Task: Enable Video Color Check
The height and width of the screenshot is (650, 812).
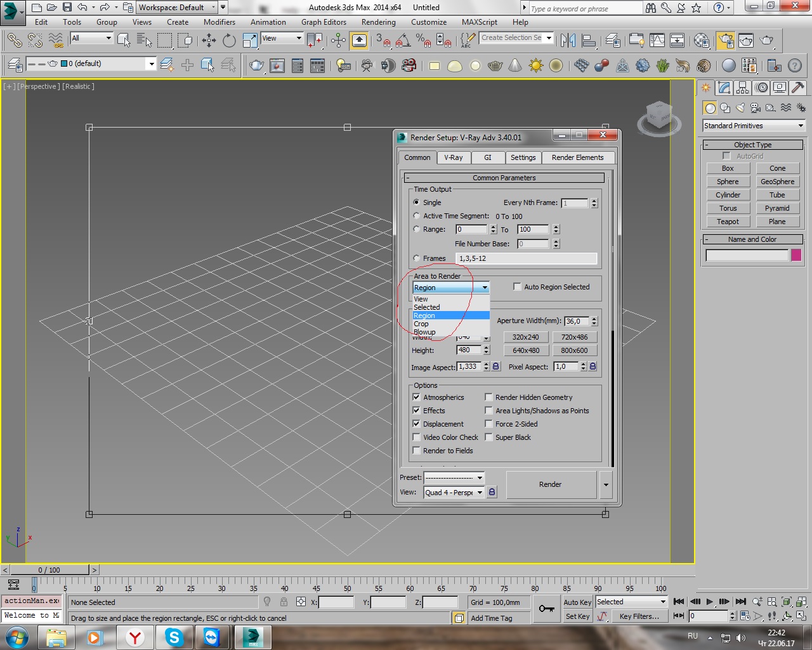Action: pos(417,437)
